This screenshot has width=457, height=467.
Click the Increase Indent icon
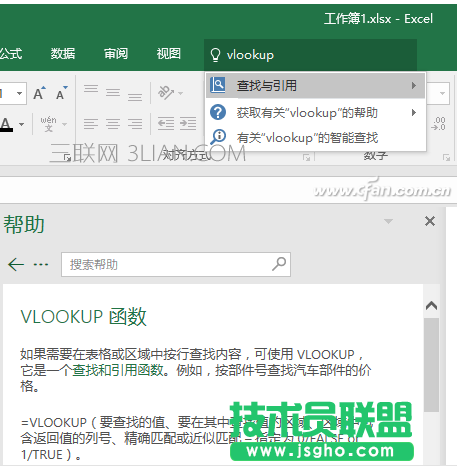pos(188,124)
